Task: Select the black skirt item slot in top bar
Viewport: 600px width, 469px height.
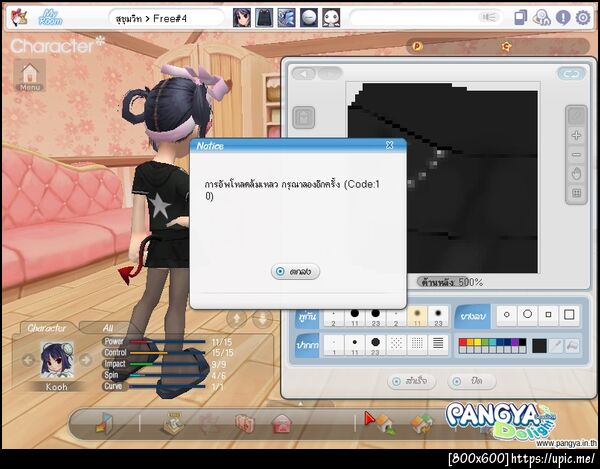Action: (264, 18)
